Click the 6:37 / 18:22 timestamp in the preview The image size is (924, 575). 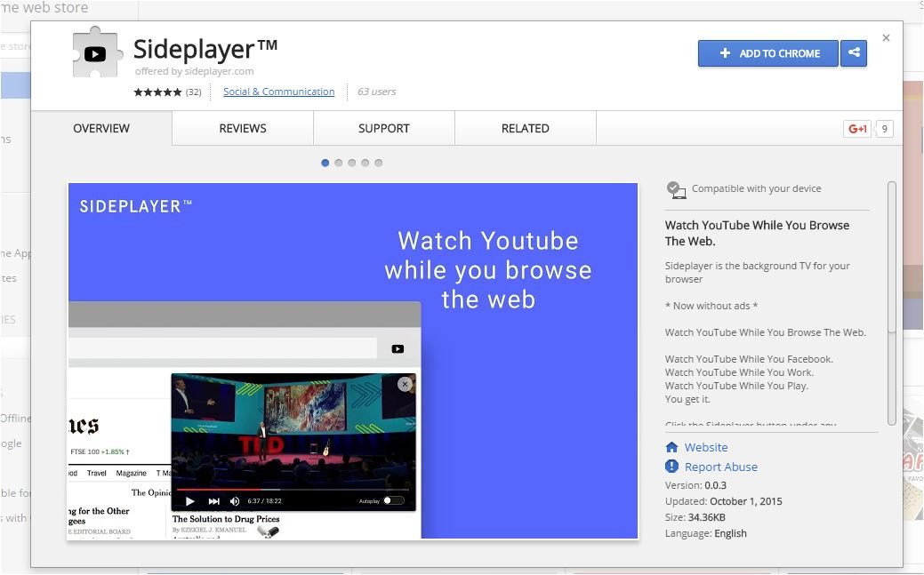click(265, 501)
